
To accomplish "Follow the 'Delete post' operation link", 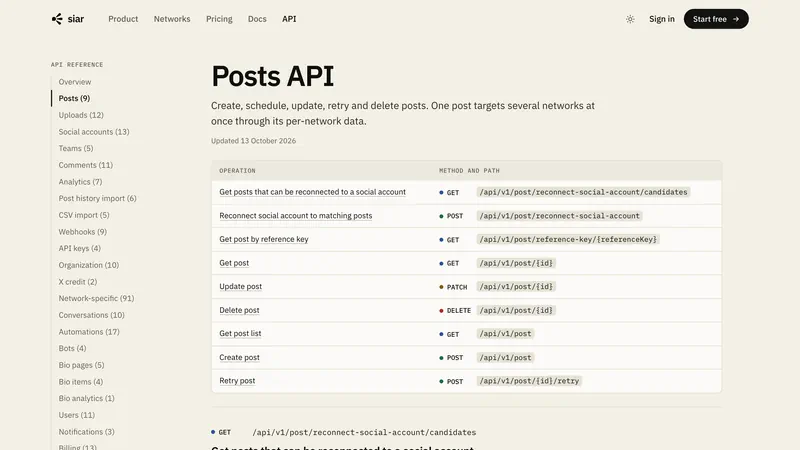I will click(239, 310).
